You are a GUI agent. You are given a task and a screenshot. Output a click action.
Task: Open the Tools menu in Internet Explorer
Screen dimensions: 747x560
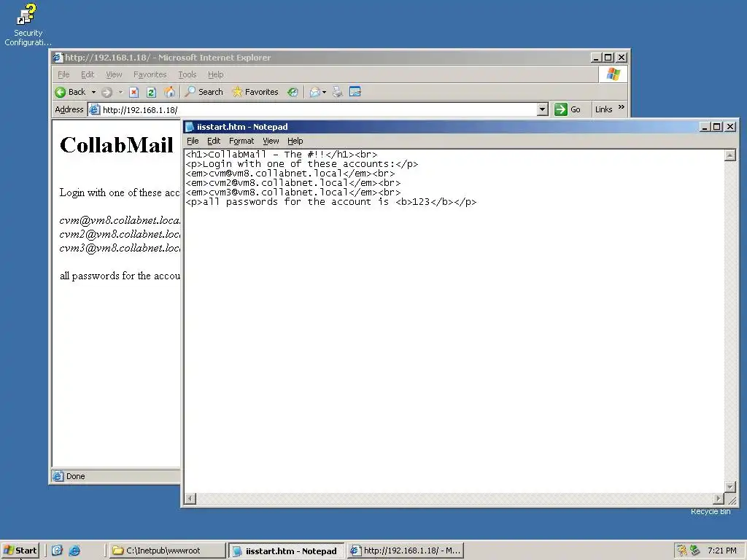(x=187, y=75)
